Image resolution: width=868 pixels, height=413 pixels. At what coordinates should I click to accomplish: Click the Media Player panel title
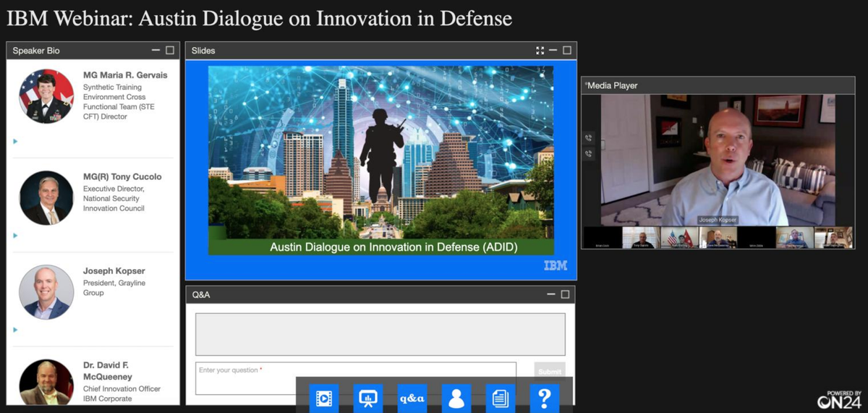[612, 85]
